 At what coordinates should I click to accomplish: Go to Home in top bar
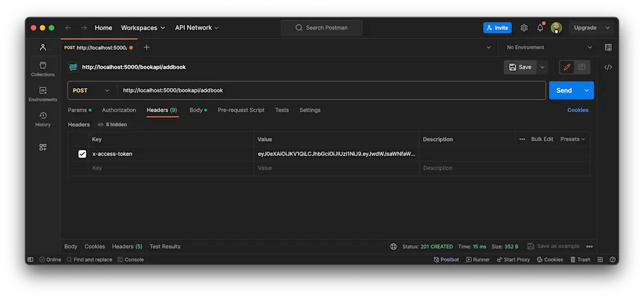click(x=103, y=28)
